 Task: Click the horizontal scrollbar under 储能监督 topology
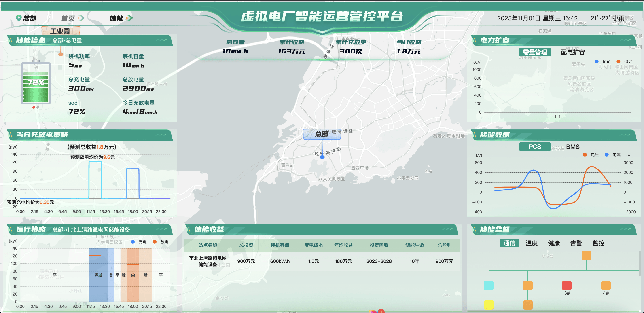[529, 311]
